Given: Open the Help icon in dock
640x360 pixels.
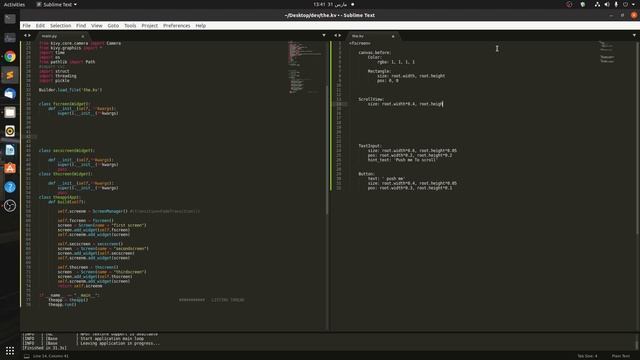Looking at the screenshot, I should pos(10,187).
